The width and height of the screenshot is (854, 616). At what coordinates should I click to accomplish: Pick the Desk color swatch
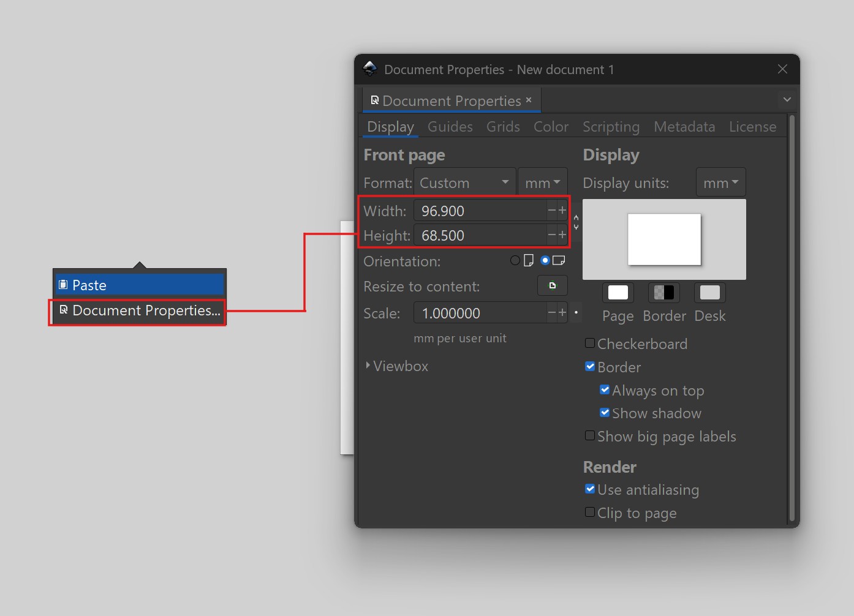710,293
